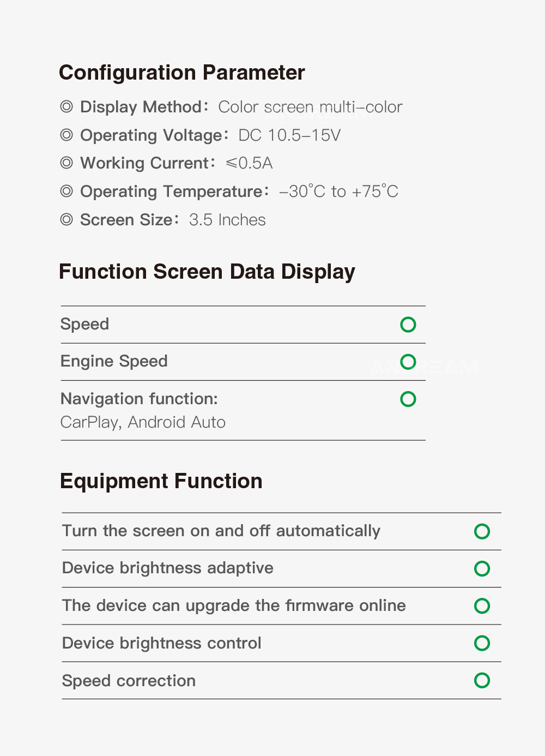
Task: Click the bullet icon before Display Method
Action: [66, 107]
